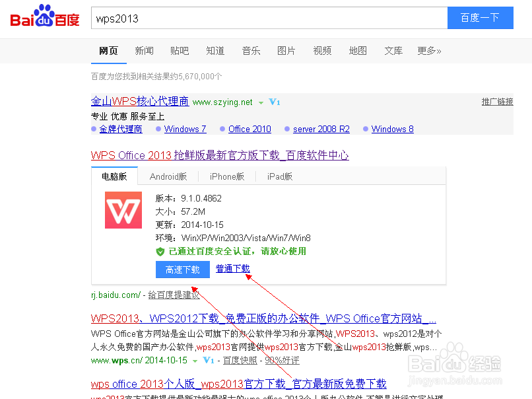532x399 pixels.
Task: Select the 网页 tab
Action: [108, 51]
